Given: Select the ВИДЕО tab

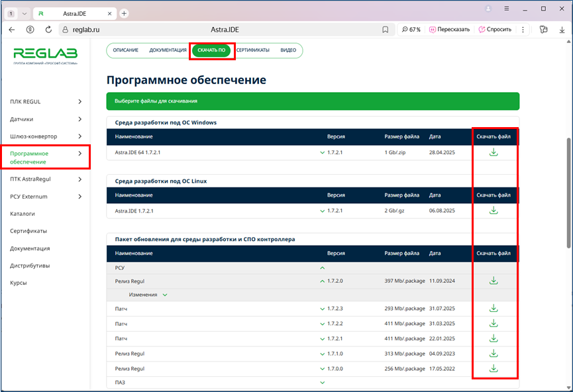Looking at the screenshot, I should (x=288, y=50).
